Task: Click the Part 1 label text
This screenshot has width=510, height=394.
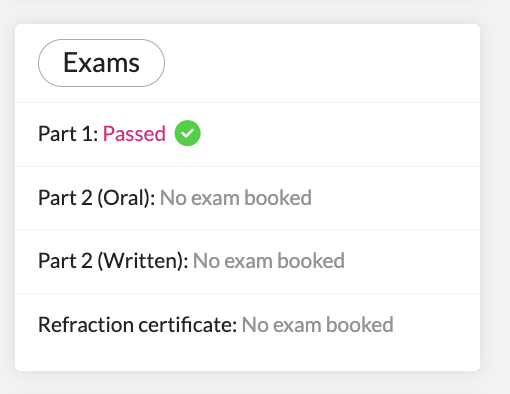Action: [68, 134]
